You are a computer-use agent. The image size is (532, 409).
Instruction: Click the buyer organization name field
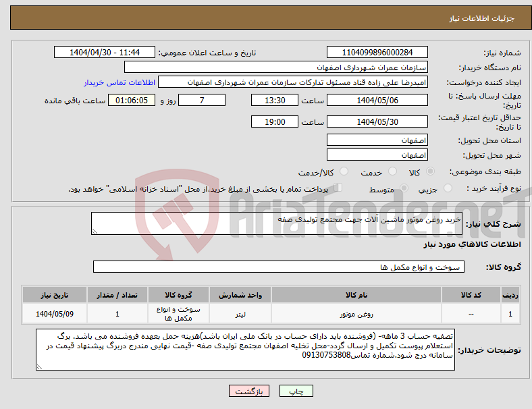coord(276,67)
